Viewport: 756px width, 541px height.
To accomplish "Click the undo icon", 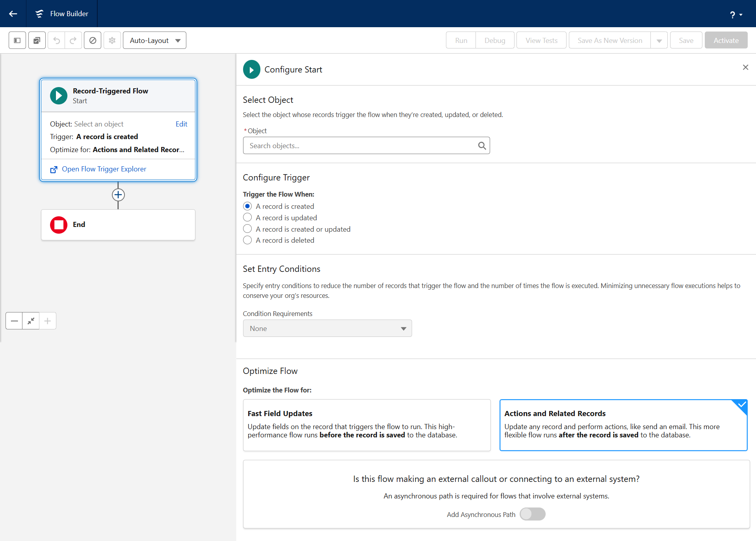I will click(57, 40).
